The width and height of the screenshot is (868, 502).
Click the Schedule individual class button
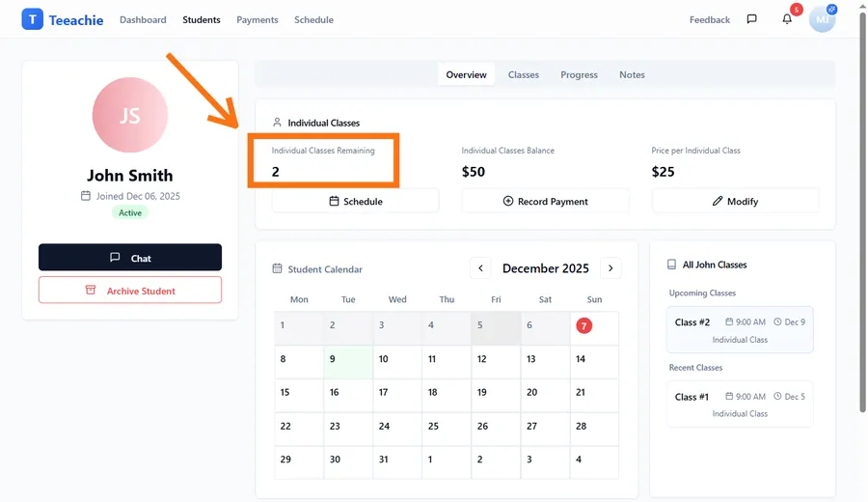pos(355,201)
